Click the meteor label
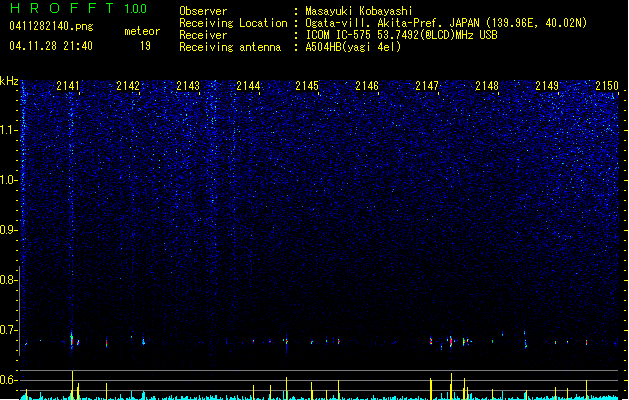 point(142,31)
